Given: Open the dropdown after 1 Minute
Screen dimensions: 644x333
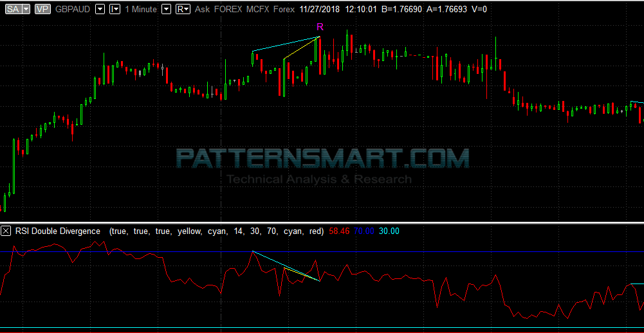Looking at the screenshot, I should point(167,9).
